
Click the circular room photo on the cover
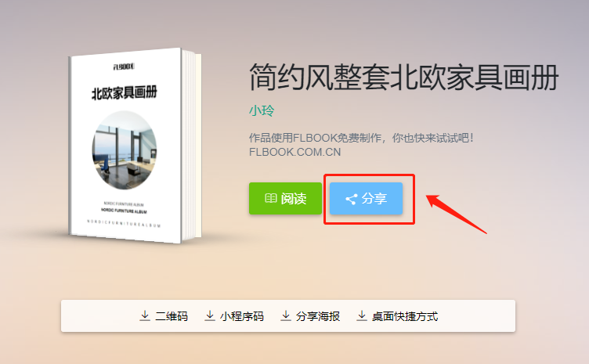click(x=125, y=150)
